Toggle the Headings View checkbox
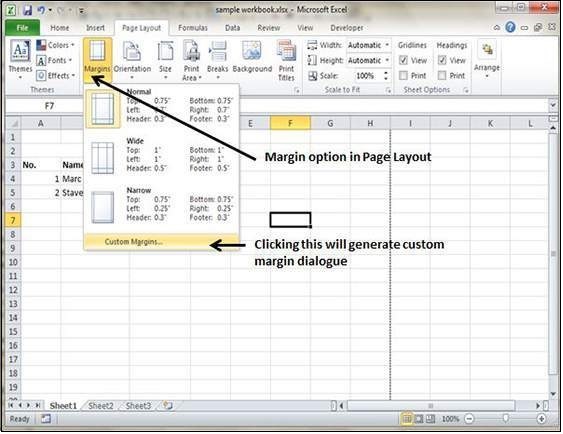The height and width of the screenshot is (434, 563). click(x=442, y=60)
